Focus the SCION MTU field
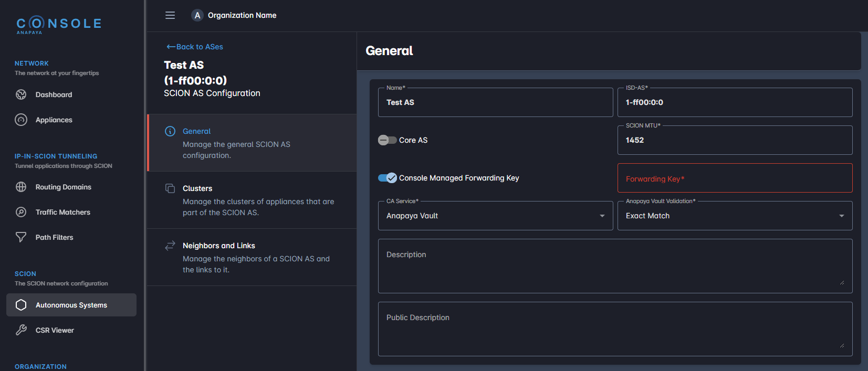The height and width of the screenshot is (371, 868). [x=735, y=140]
